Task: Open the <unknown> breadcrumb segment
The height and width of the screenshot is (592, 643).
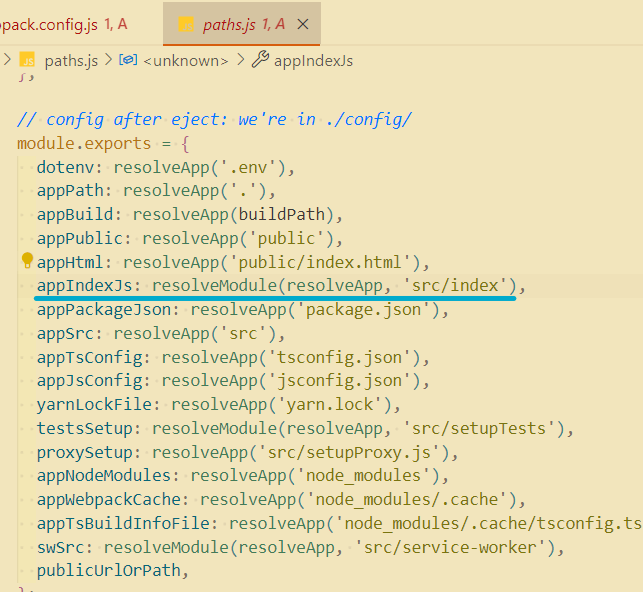Action: pyautogui.click(x=185, y=61)
